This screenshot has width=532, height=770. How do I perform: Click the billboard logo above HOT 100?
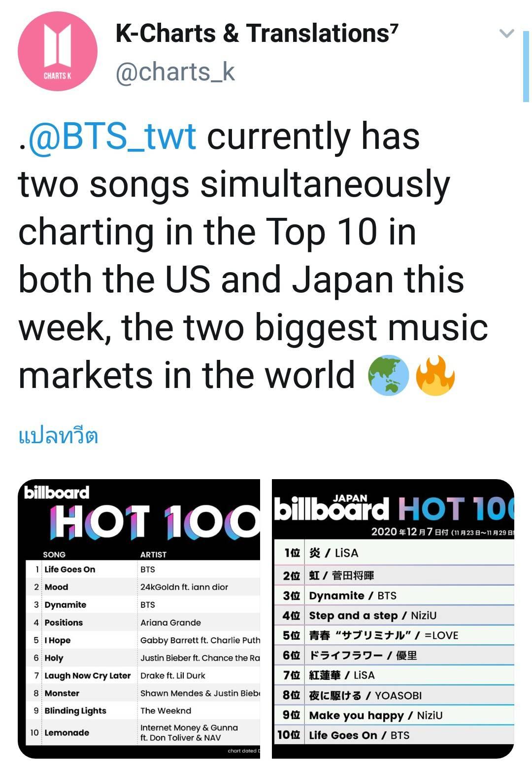(57, 492)
